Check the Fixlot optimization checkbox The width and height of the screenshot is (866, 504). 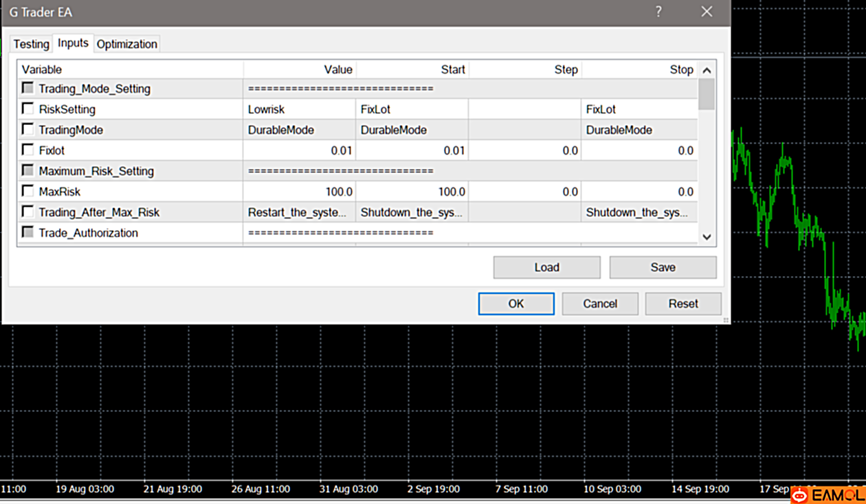[x=27, y=150]
